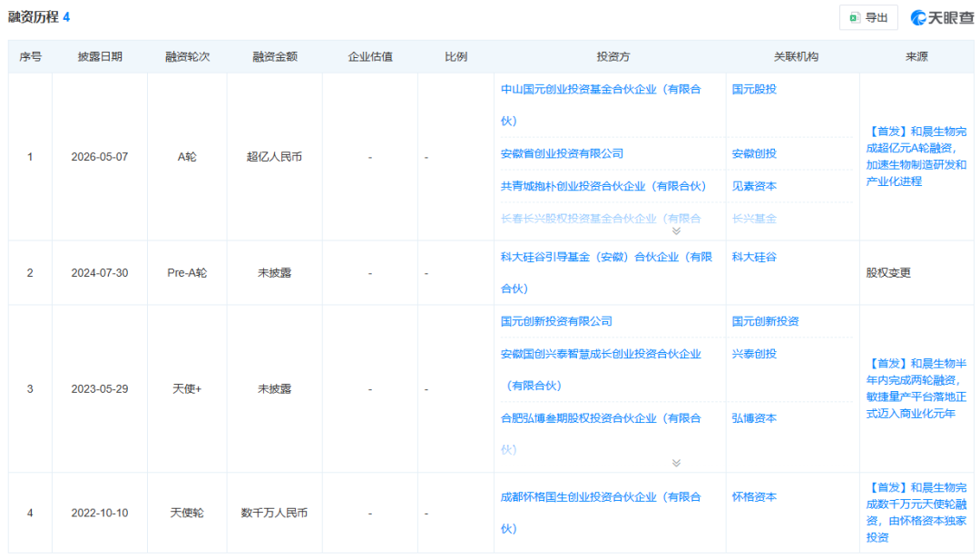Open source article about 半年内完成两轮融资

click(x=916, y=388)
